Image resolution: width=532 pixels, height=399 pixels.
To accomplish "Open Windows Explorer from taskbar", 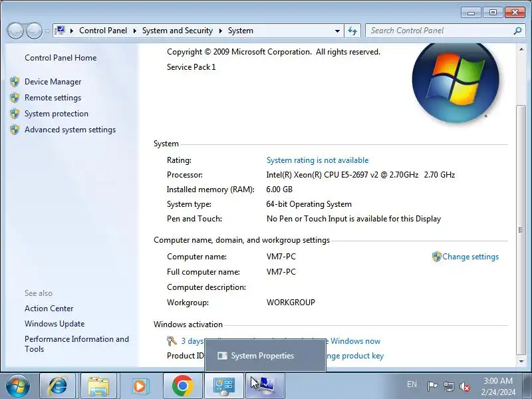I will (x=98, y=386).
